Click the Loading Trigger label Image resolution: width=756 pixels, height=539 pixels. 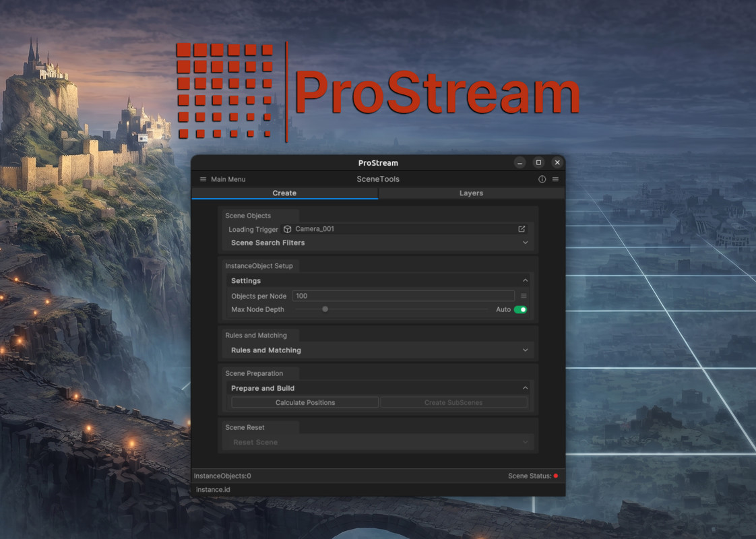point(253,230)
